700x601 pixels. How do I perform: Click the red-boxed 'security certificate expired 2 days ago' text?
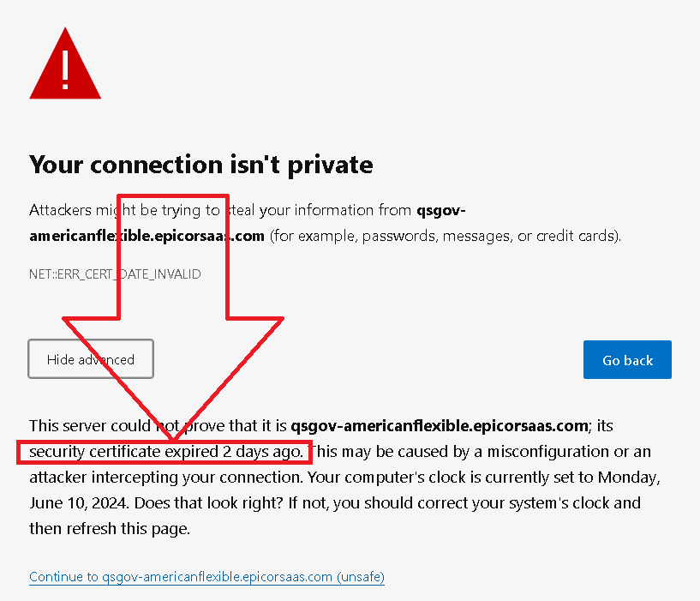point(166,452)
